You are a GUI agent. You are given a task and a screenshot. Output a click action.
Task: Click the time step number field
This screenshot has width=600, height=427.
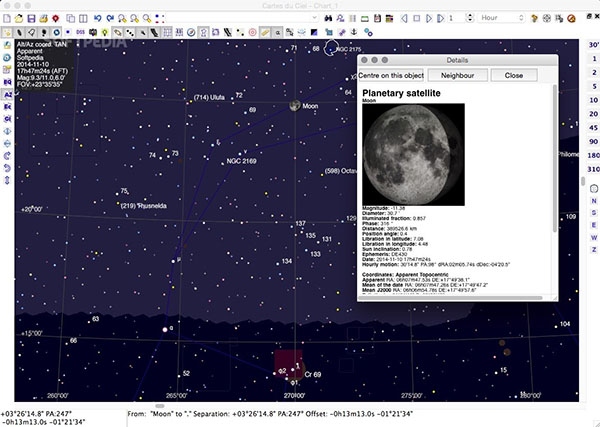click(456, 18)
